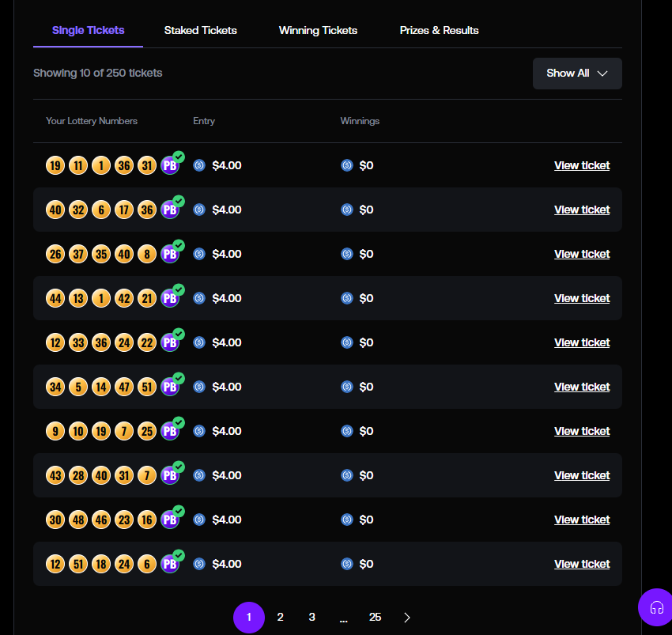This screenshot has height=635, width=672.
Task: Click PB powerball icon in 12 51 18 row
Action: 170,564
